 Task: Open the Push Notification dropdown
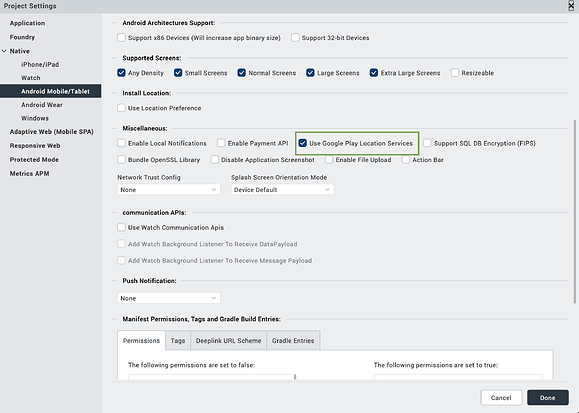pos(169,298)
